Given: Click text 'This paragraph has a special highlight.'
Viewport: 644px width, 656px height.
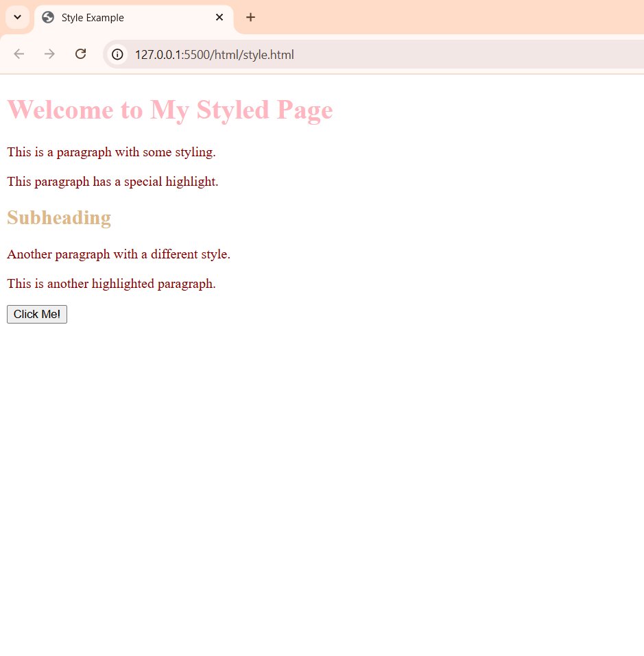Looking at the screenshot, I should (x=112, y=182).
